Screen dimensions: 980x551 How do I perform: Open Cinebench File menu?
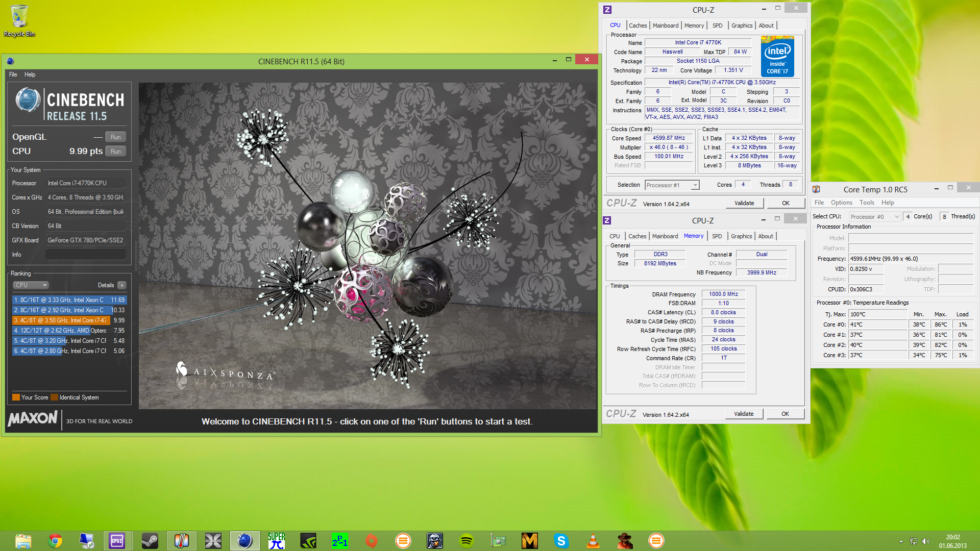(x=13, y=74)
